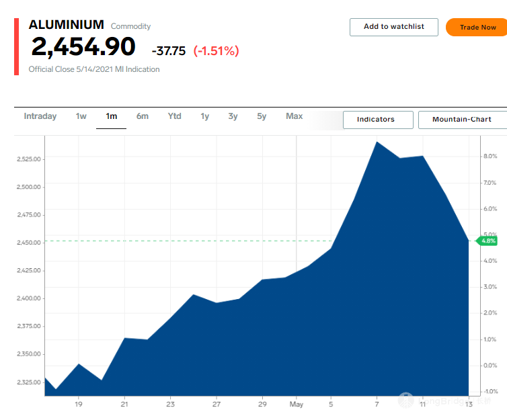Image resolution: width=507 pixels, height=420 pixels.
Task: Select the 1w time range
Action: point(81,116)
